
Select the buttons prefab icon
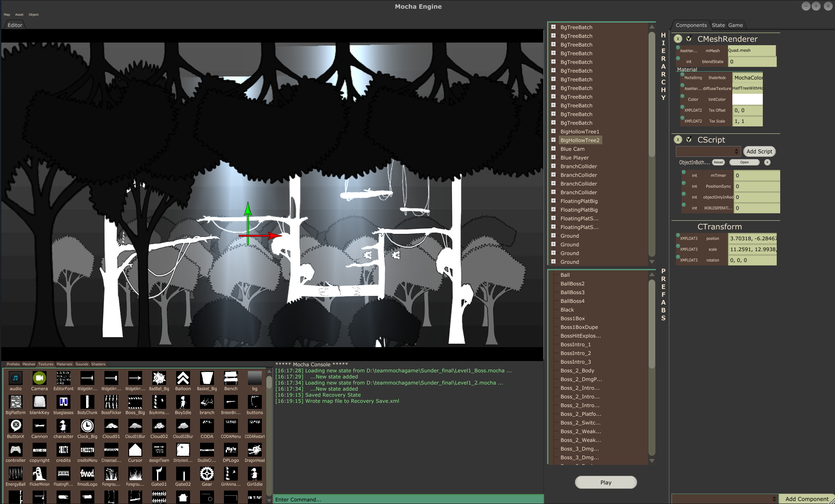[x=255, y=402]
